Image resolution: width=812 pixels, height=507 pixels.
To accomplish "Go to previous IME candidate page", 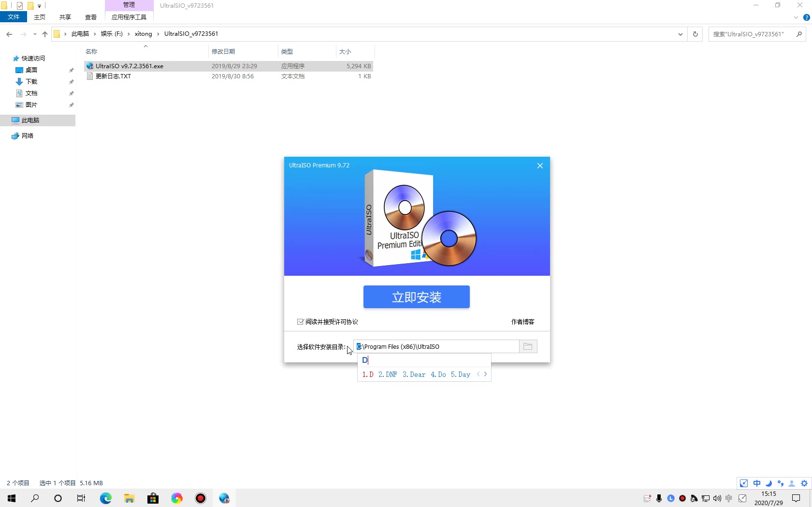I will 478,374.
